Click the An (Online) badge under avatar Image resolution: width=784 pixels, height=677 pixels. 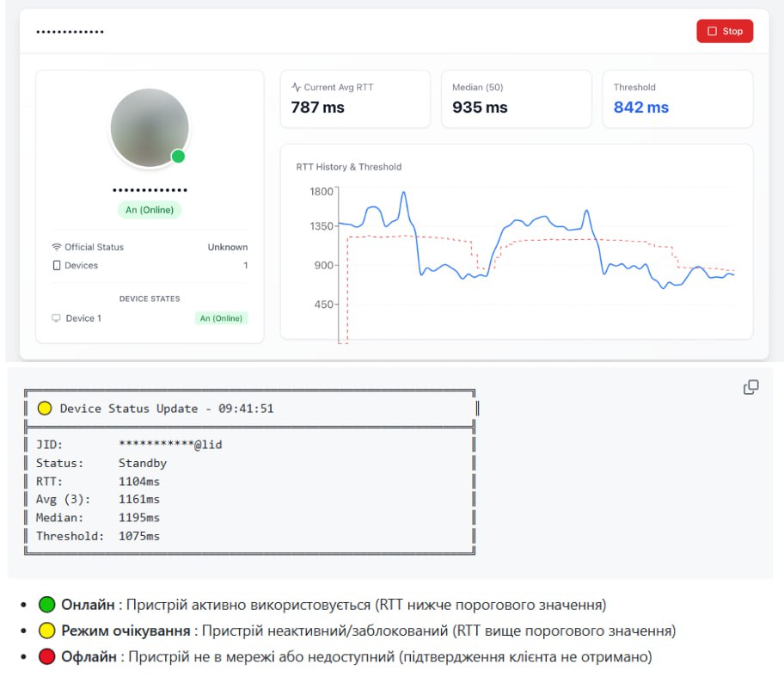pyautogui.click(x=150, y=210)
